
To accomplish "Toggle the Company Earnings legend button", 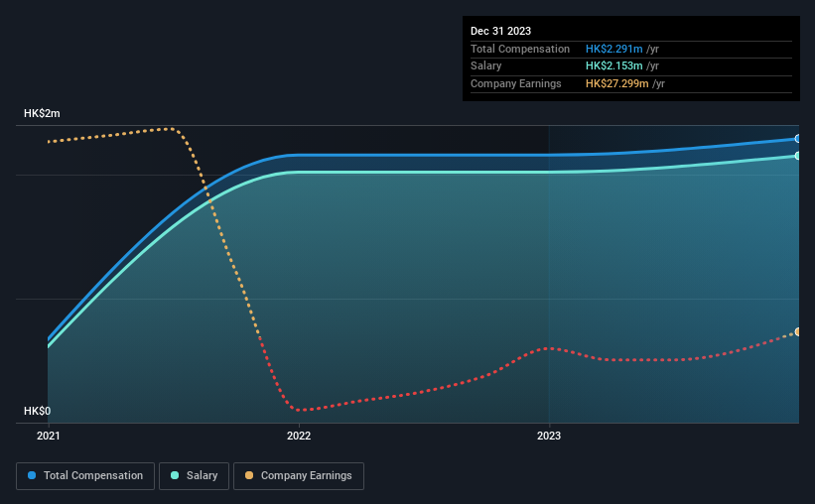I will tap(299, 476).
